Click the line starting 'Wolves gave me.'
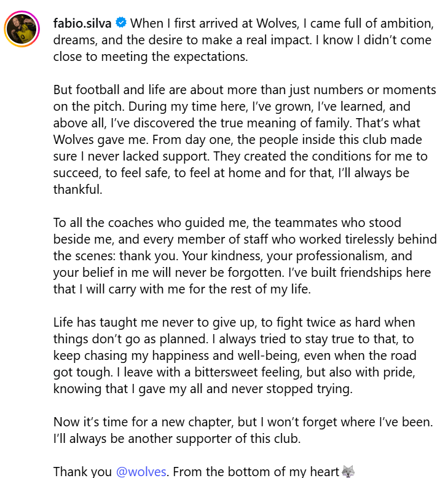The height and width of the screenshot is (478, 448). pos(238,140)
